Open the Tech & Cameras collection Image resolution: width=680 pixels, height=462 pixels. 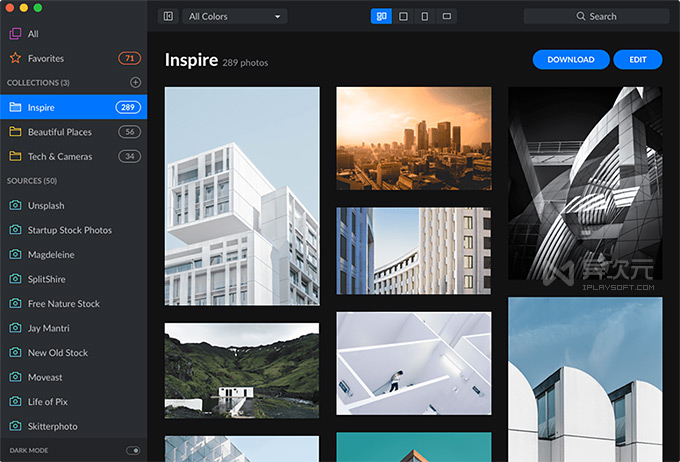click(x=60, y=156)
